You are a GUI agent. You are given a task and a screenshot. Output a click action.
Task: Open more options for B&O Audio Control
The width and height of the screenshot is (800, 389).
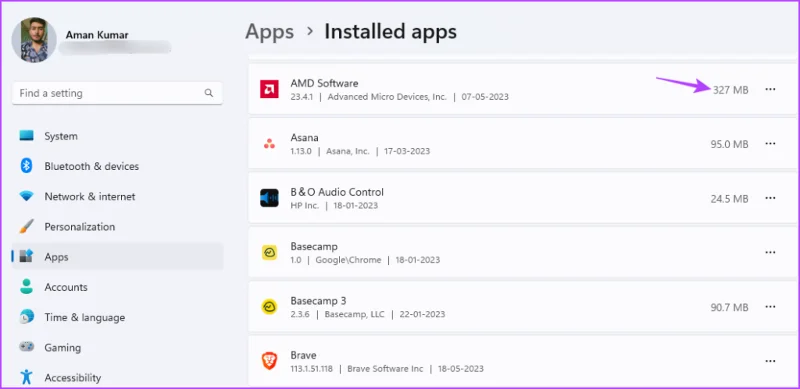(770, 198)
